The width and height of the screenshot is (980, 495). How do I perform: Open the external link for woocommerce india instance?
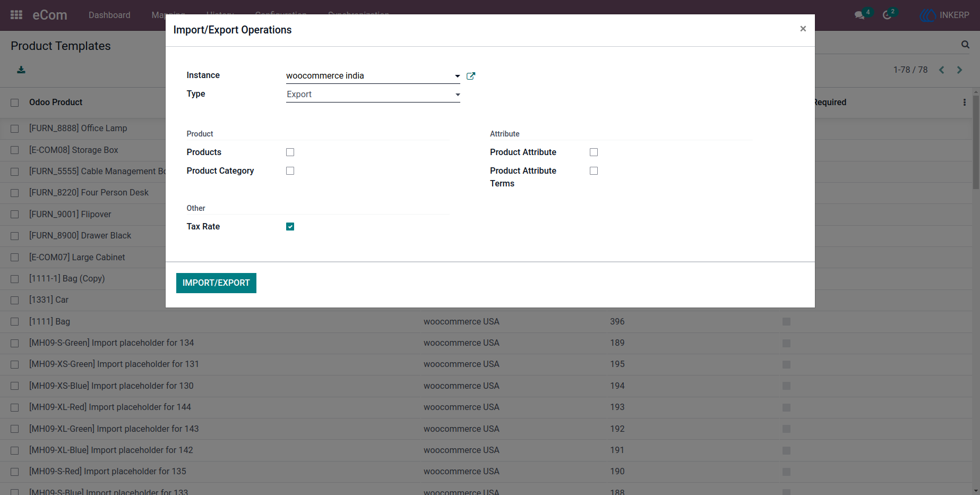coord(471,76)
